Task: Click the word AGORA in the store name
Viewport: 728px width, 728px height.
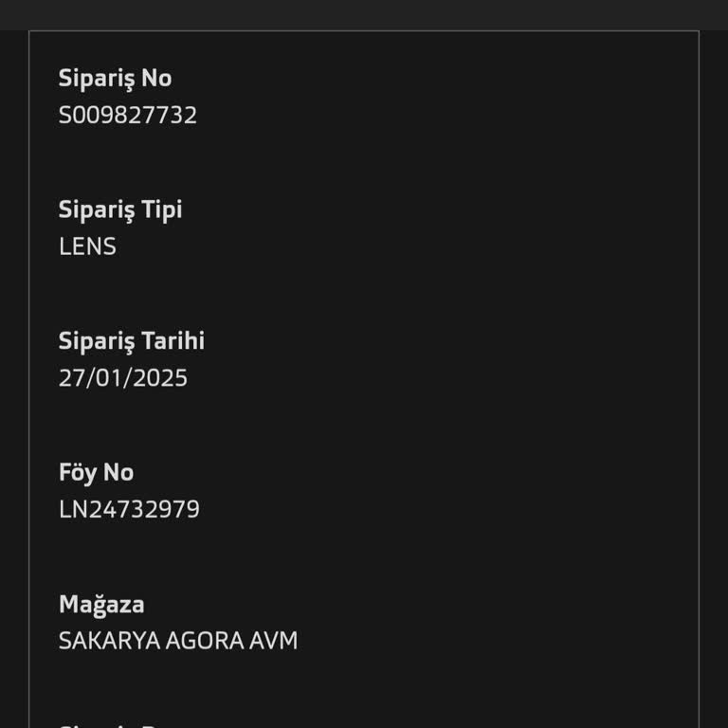Action: [204, 641]
